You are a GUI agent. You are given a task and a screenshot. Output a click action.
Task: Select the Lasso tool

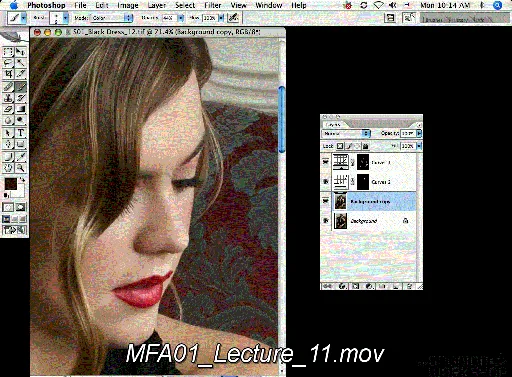pyautogui.click(x=8, y=63)
